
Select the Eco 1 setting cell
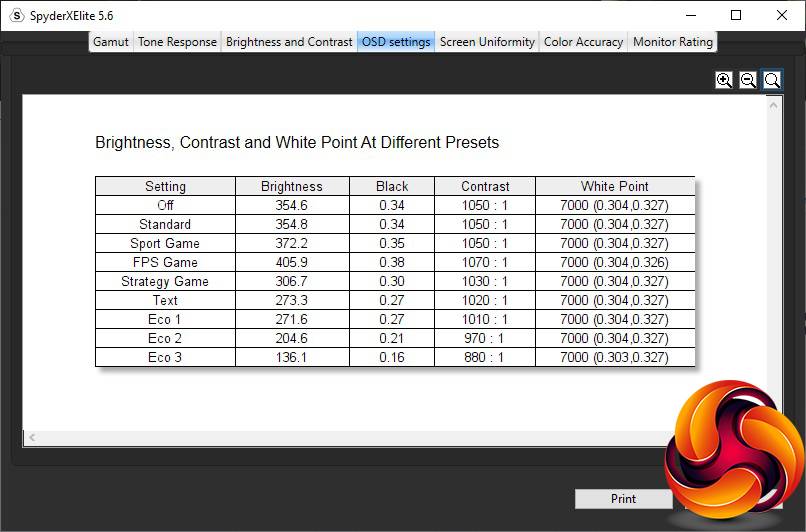[x=166, y=319]
